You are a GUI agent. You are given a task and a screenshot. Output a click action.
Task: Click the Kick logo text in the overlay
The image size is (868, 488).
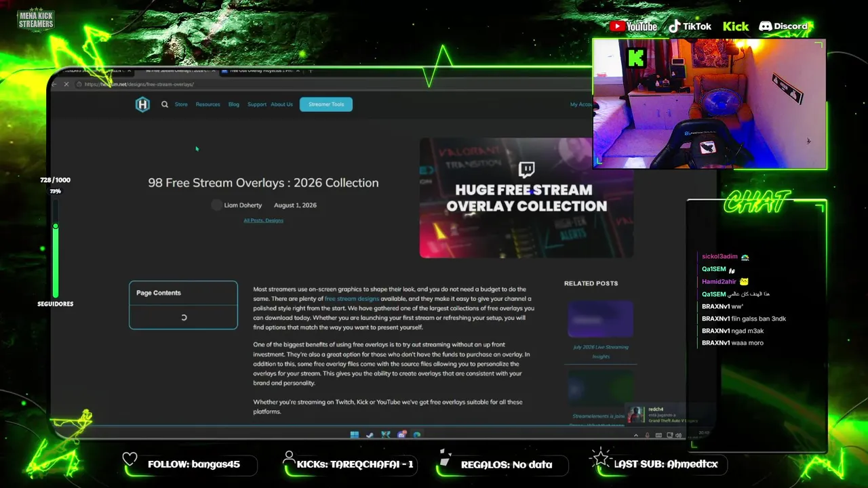pos(736,26)
